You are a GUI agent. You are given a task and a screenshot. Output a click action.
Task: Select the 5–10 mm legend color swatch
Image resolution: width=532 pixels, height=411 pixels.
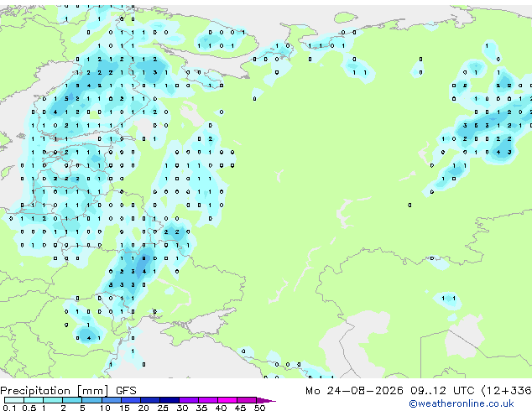(x=92, y=400)
